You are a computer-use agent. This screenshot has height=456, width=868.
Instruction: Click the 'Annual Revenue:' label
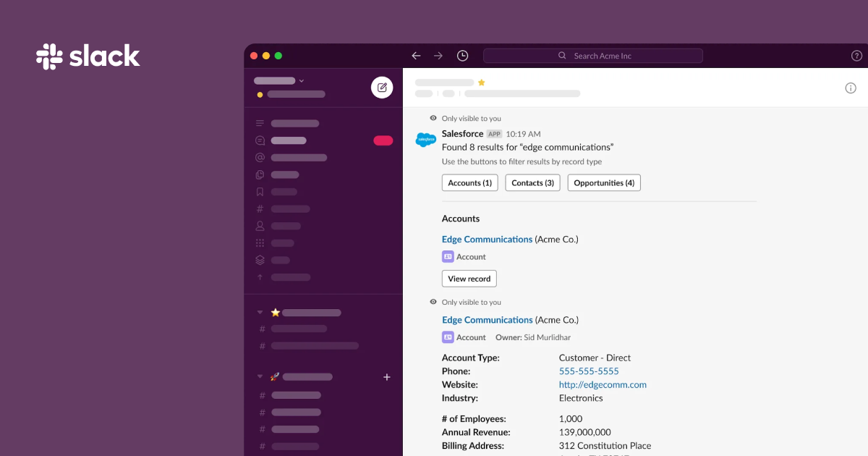[x=477, y=432]
